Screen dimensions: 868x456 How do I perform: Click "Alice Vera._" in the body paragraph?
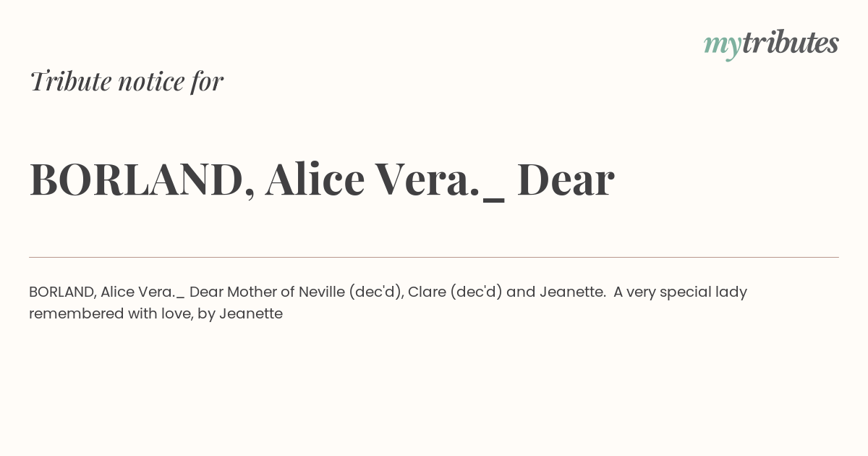[x=142, y=292]
